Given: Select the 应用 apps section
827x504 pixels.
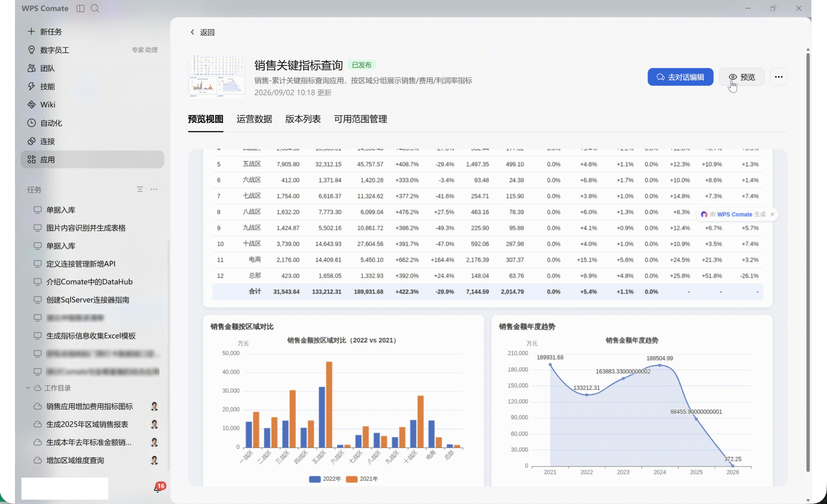Looking at the screenshot, I should (92, 160).
